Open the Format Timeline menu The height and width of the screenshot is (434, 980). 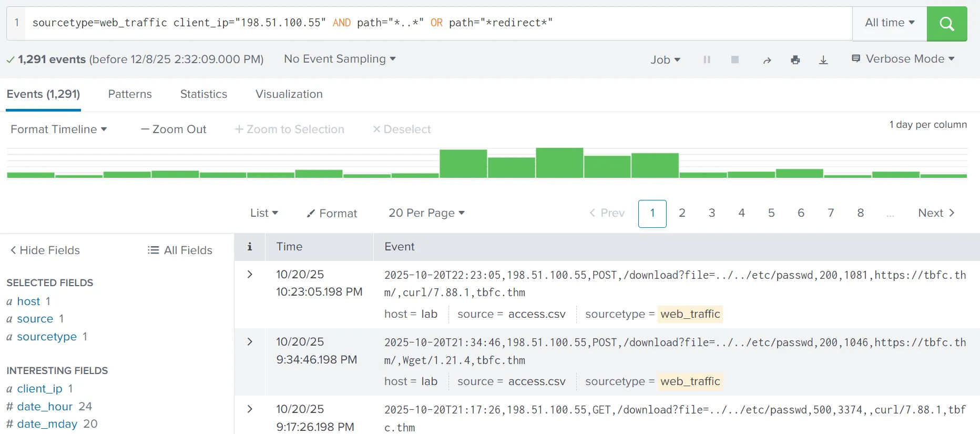[x=59, y=129]
